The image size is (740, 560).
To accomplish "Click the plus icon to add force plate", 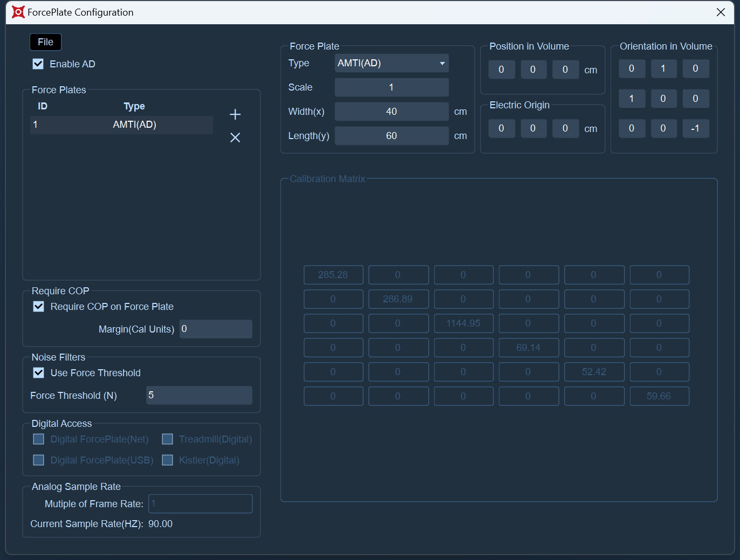I will click(235, 114).
